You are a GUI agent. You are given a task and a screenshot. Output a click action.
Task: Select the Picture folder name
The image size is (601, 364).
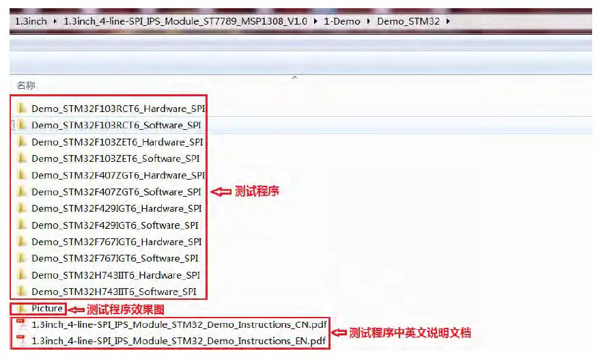47,309
